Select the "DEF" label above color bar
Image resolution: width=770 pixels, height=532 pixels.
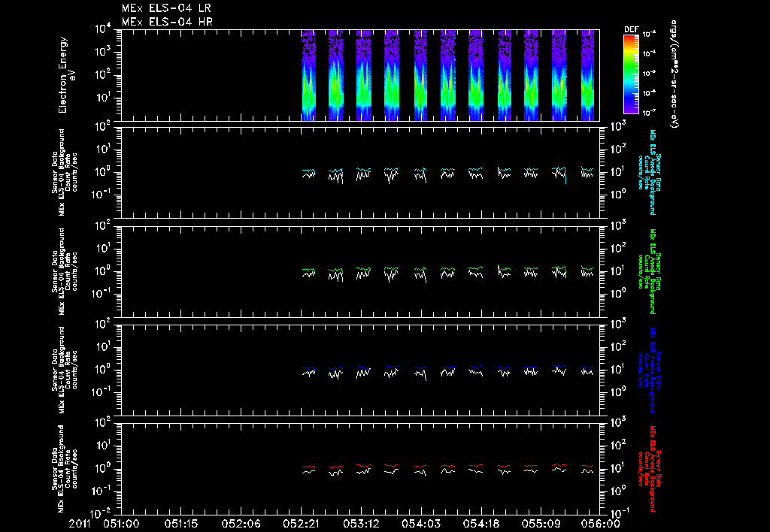pos(631,29)
